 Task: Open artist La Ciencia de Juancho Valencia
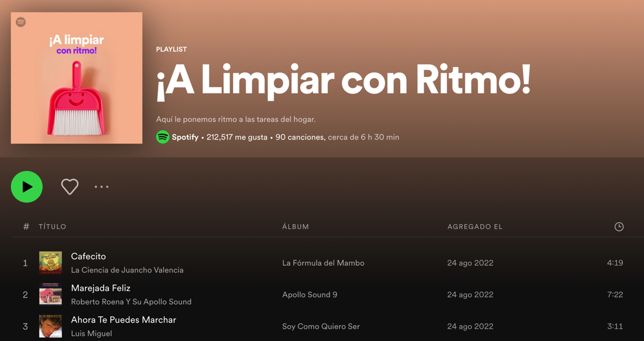tap(127, 270)
